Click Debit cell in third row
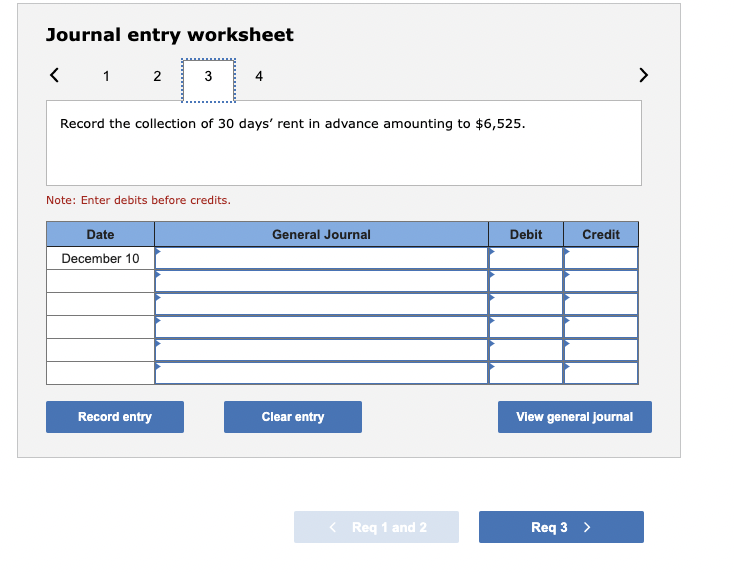The height and width of the screenshot is (574, 734). point(526,304)
